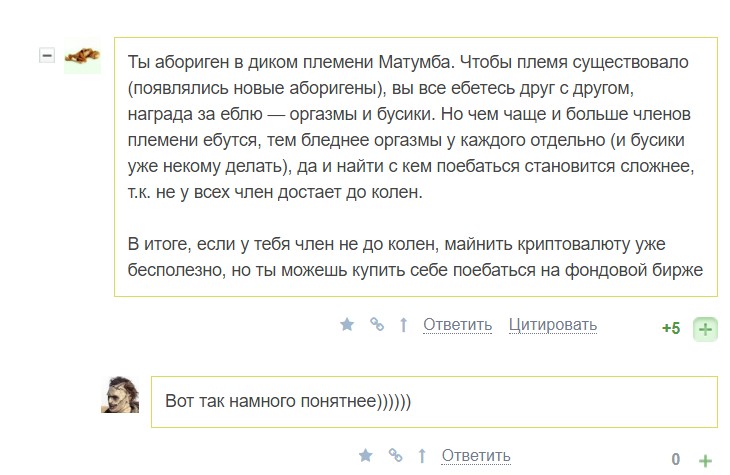The width and height of the screenshot is (730, 475).
Task: View the +5 rating of first comment
Action: (671, 328)
